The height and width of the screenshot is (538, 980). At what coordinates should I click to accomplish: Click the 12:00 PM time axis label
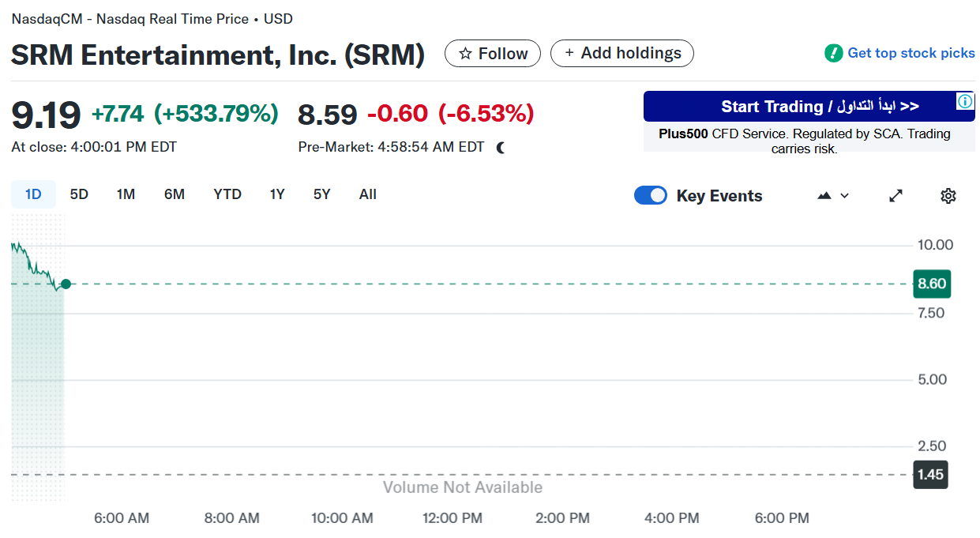tap(452, 518)
